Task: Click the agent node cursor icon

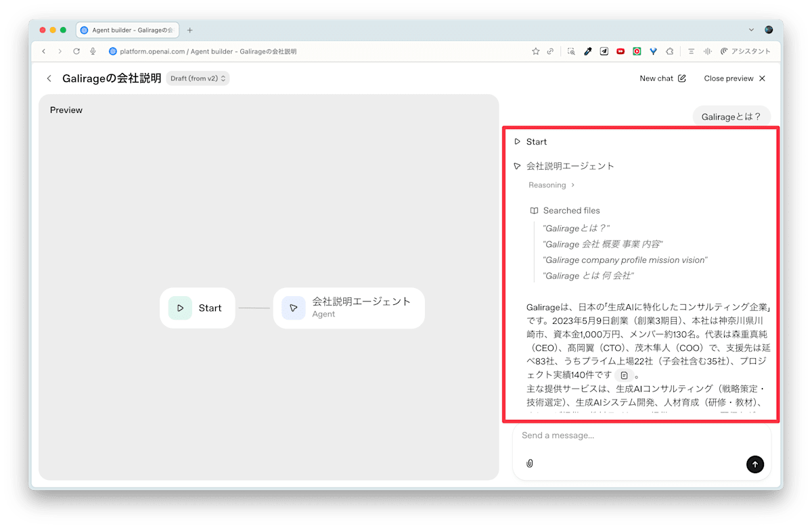Action: (294, 308)
